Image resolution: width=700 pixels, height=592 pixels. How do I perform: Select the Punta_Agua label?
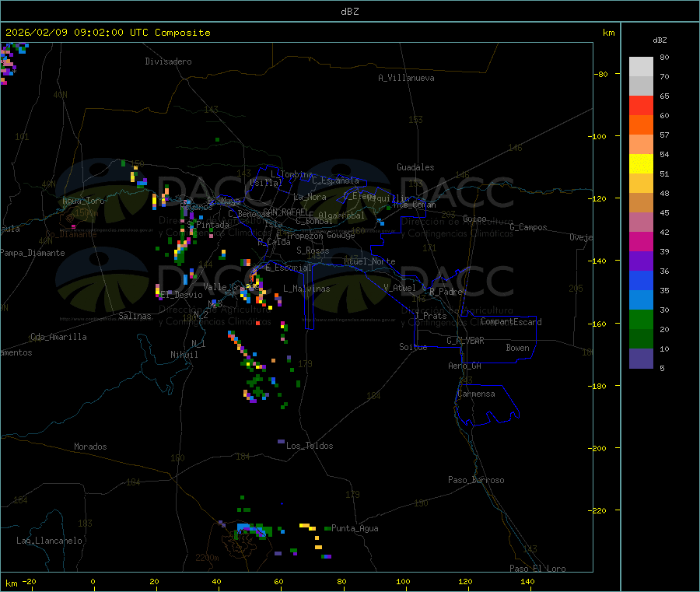coord(355,528)
